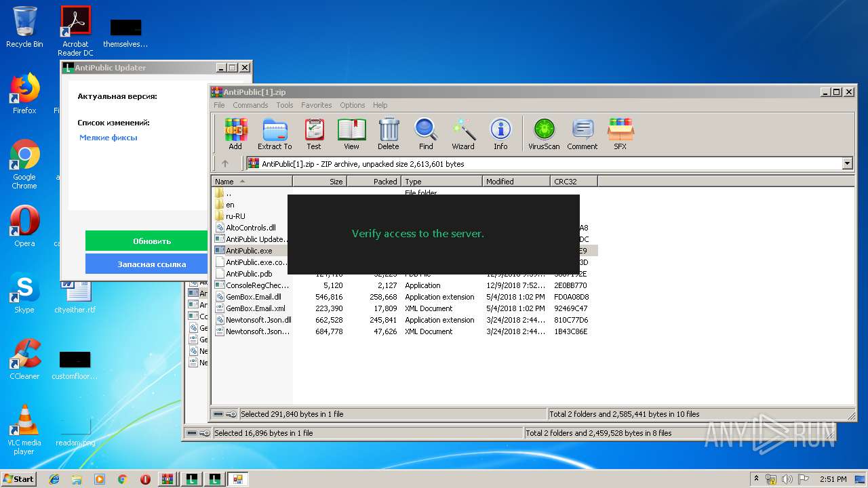Open the Commands menu

(250, 105)
